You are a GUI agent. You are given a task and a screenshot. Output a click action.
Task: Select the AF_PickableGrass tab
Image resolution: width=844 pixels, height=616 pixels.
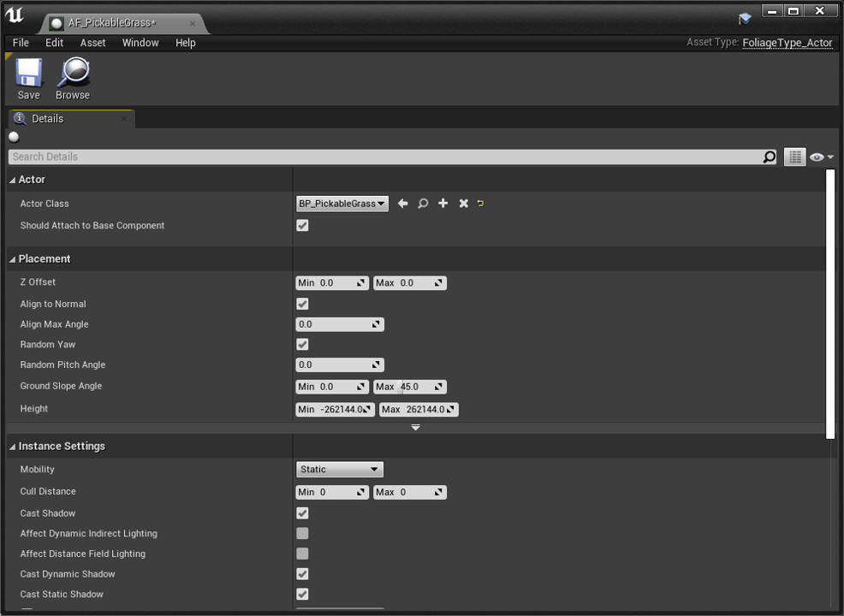point(122,23)
